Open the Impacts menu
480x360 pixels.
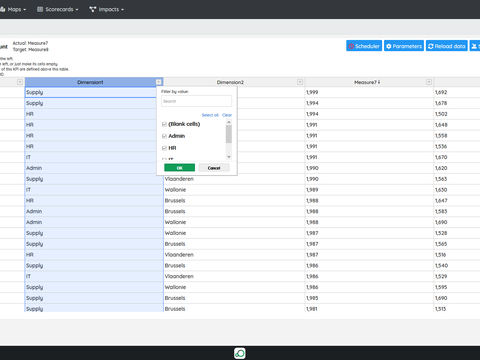coord(107,9)
